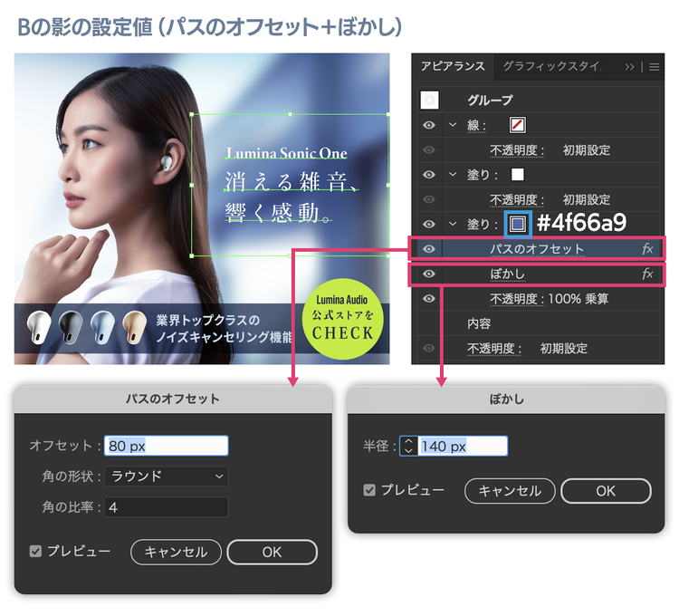Expand hidden panel tabs with double chevron
The height and width of the screenshot is (616, 679).
coord(629,67)
